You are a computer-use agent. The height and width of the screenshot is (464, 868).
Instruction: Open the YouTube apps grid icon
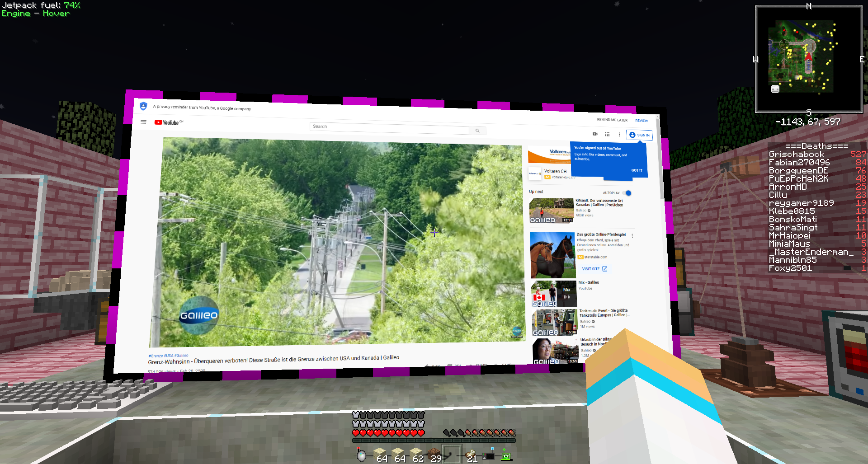pos(607,134)
